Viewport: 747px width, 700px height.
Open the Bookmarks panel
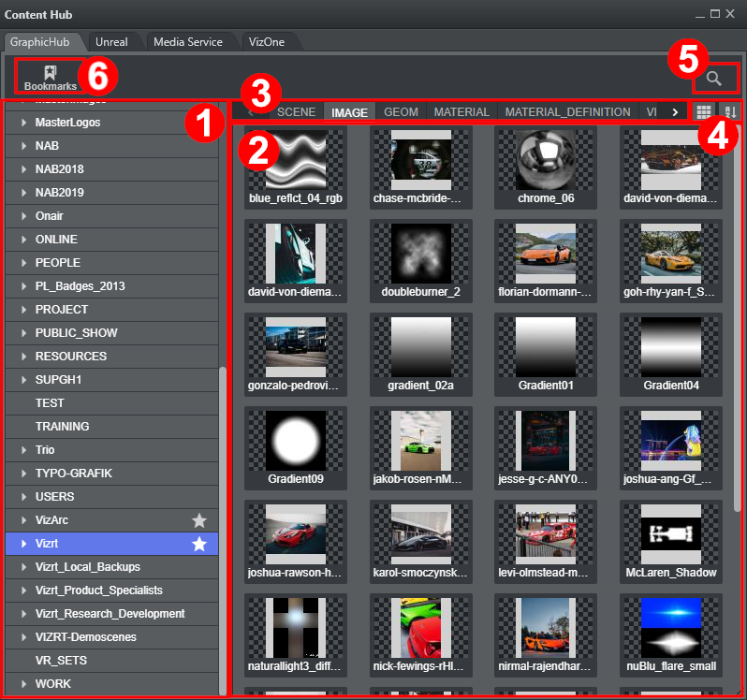50,77
